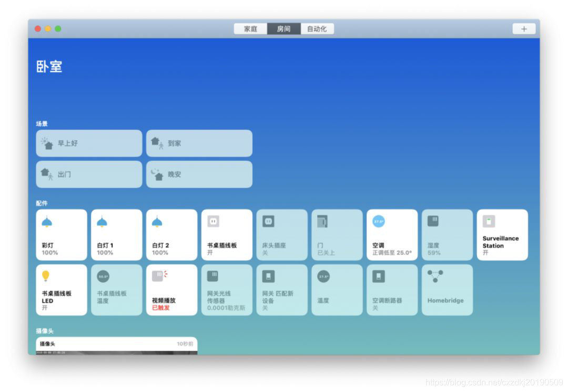Viewport: 568px width, 392px height.
Task: Open the 摄像头 camera preview thumbnail
Action: (116, 347)
